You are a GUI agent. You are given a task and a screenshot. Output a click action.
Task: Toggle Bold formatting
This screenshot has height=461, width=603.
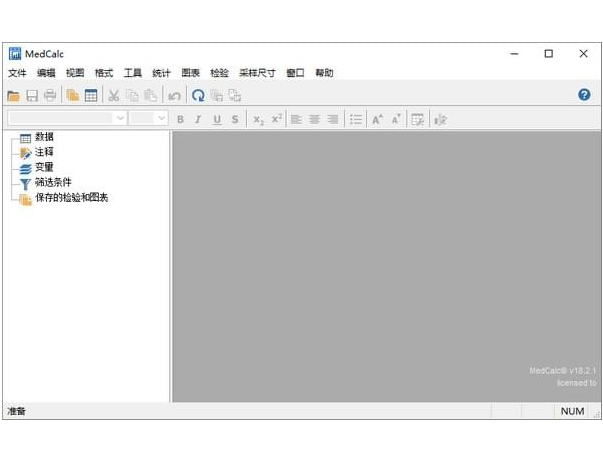click(x=180, y=119)
